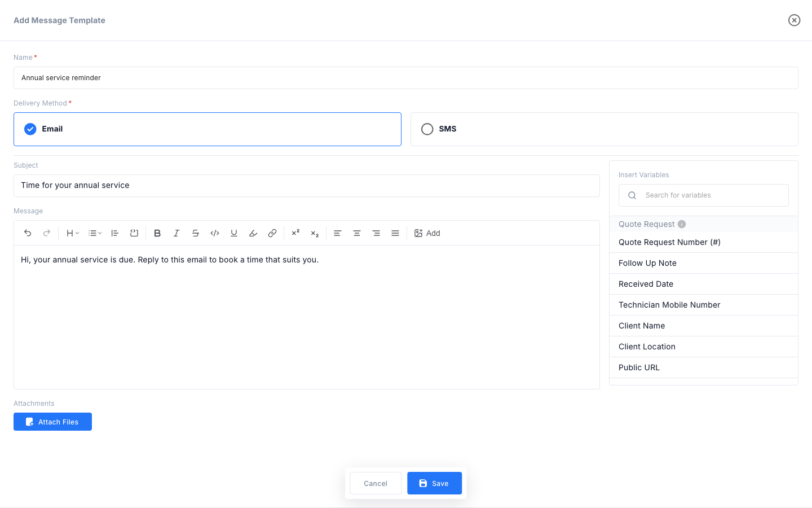812x508 pixels.
Task: Expand the list type dropdown
Action: (x=95, y=233)
